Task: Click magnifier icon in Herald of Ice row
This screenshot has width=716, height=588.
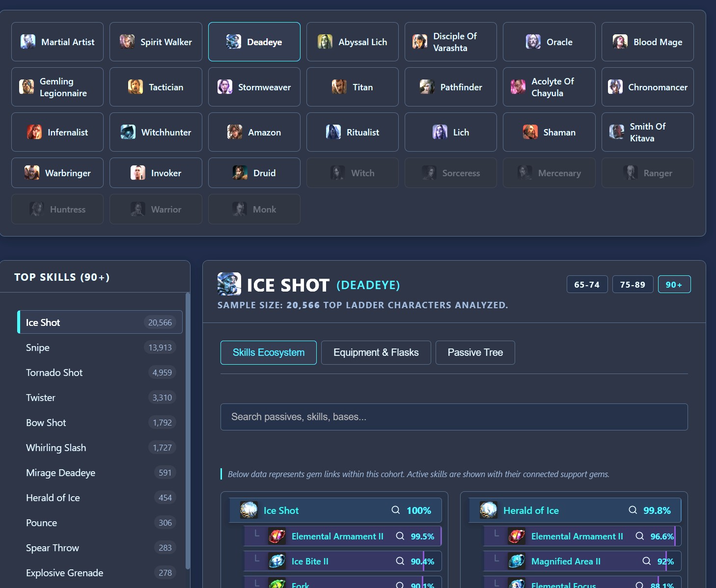Action: point(633,510)
